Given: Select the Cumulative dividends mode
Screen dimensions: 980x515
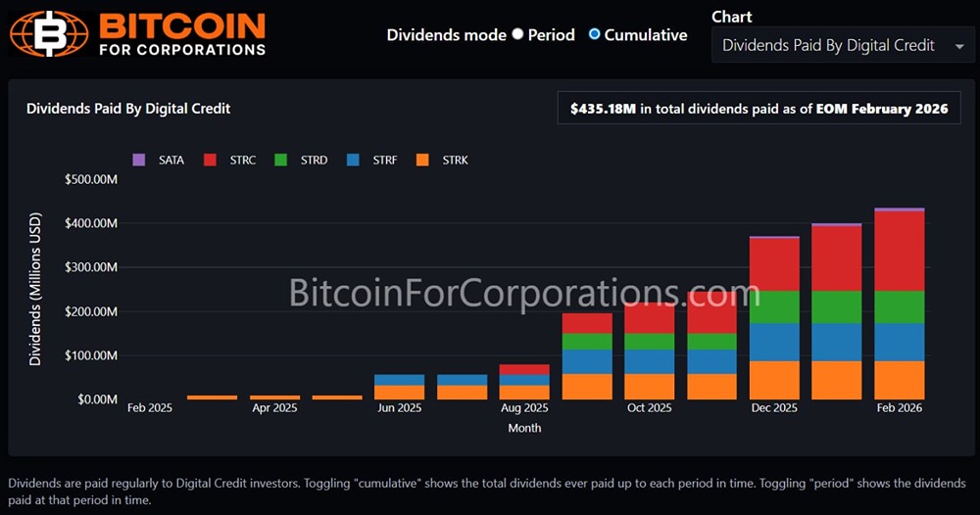Looking at the screenshot, I should point(594,34).
